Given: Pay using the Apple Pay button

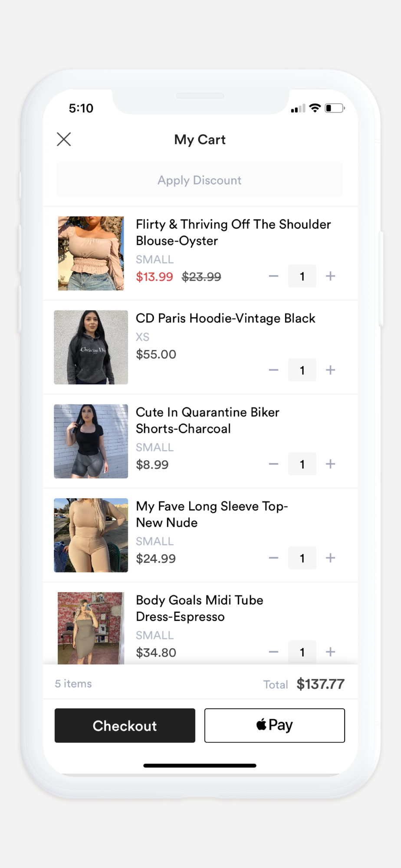Looking at the screenshot, I should tap(275, 726).
